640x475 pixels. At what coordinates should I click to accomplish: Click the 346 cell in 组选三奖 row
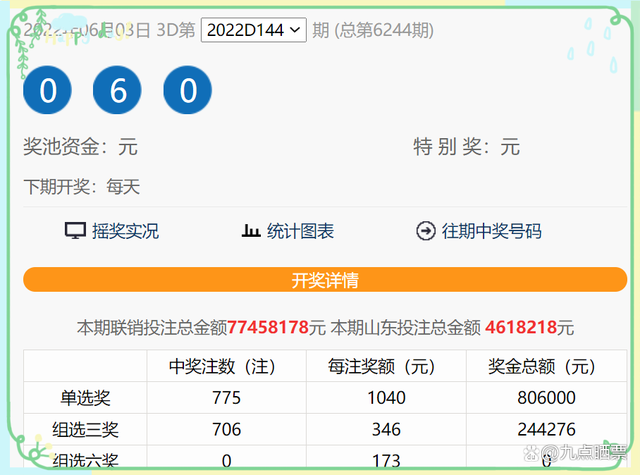point(386,429)
